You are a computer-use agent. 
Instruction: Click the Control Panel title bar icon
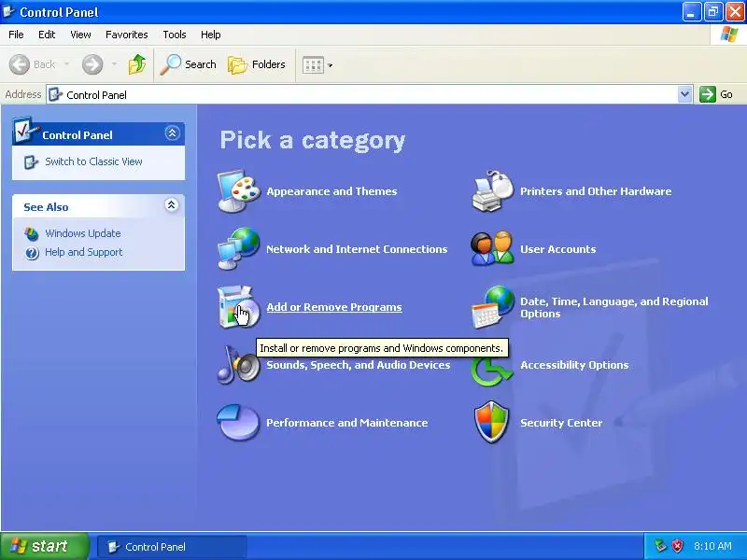(8, 11)
